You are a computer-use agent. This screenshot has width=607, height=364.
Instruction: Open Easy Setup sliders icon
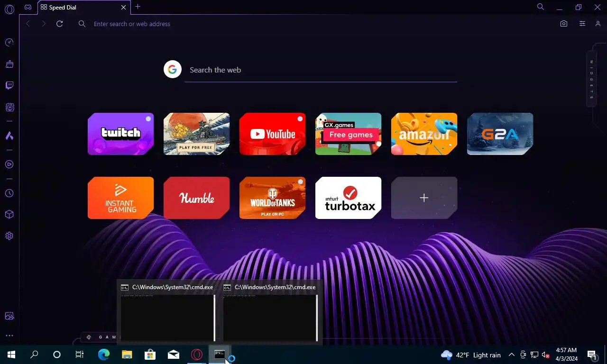(x=582, y=24)
